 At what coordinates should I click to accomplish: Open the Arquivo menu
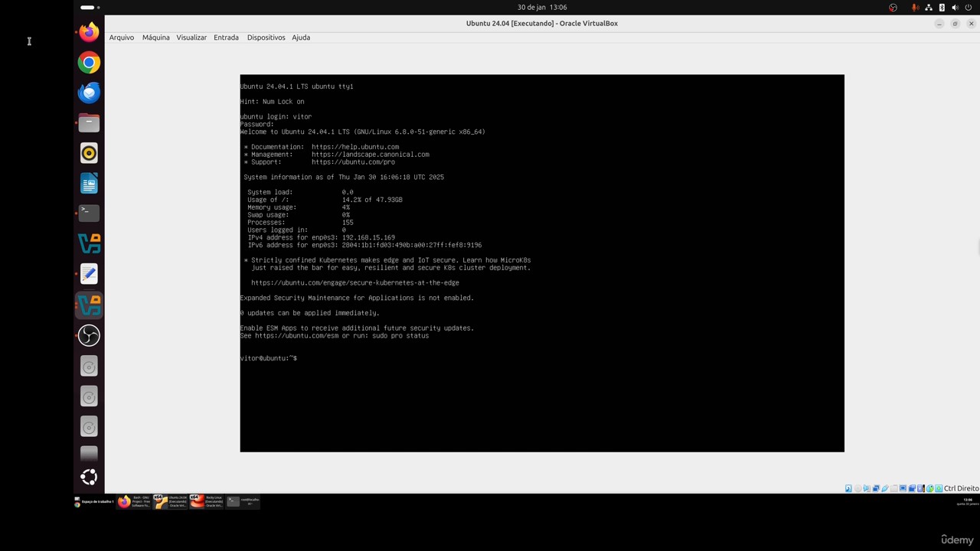[x=121, y=37]
